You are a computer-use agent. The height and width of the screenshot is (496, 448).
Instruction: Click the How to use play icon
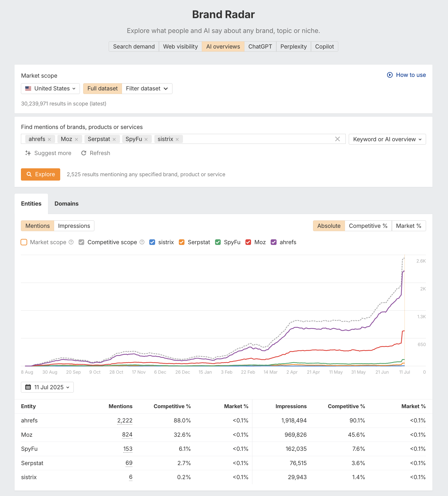[390, 75]
